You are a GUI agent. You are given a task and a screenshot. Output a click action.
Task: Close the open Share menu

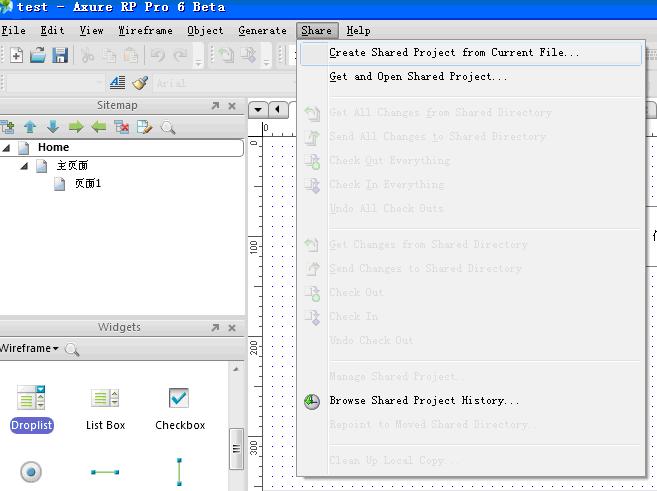coord(317,31)
